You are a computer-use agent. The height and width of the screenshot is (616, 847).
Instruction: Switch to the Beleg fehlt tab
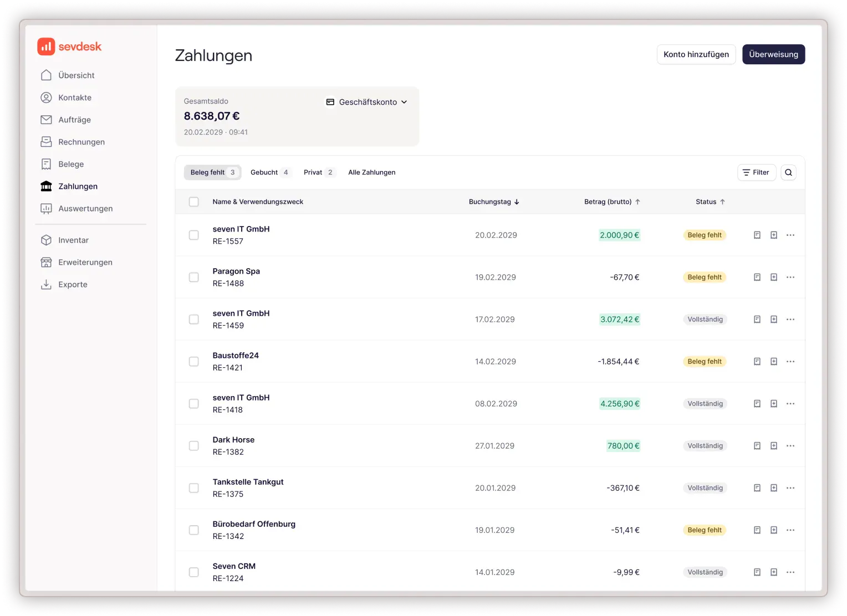point(213,172)
